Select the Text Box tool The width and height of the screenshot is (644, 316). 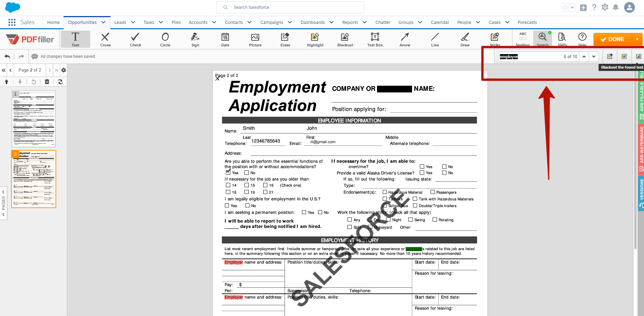click(x=375, y=39)
